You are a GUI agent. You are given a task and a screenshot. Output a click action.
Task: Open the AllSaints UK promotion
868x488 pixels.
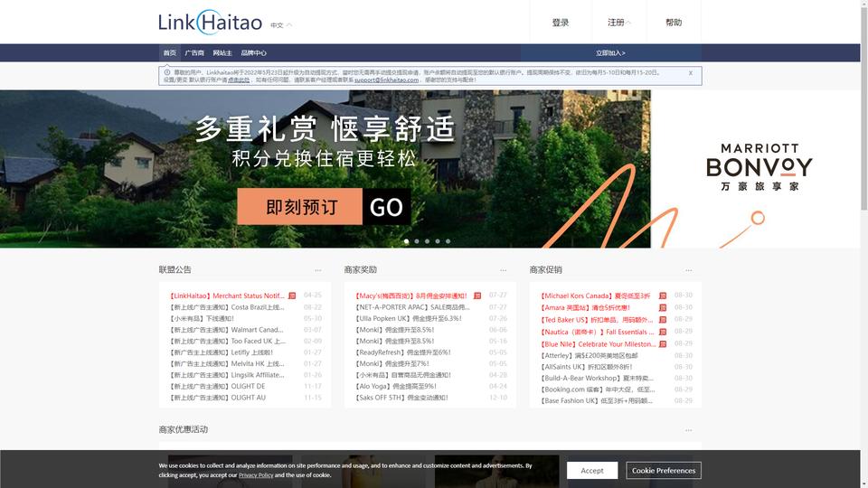point(586,367)
